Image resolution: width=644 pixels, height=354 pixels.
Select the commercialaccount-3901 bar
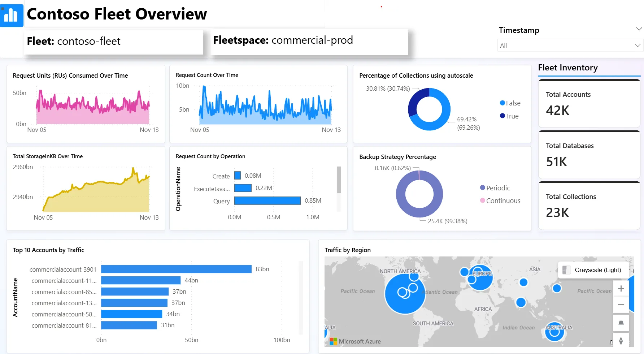pyautogui.click(x=176, y=269)
